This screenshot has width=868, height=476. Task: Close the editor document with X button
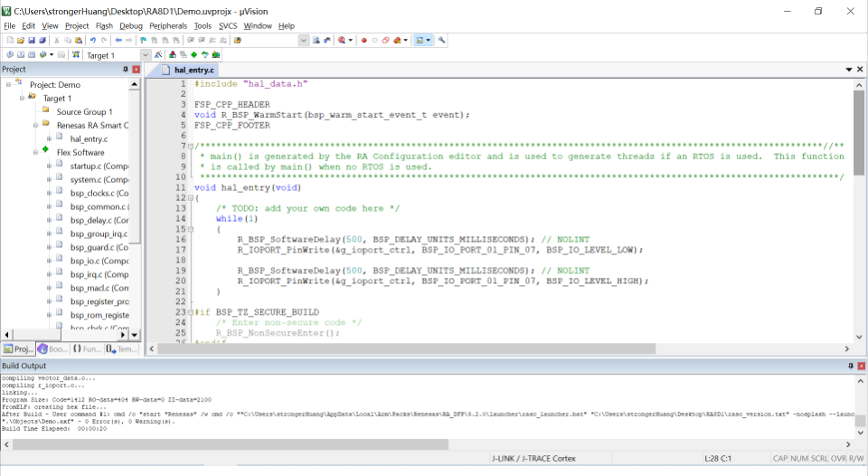pyautogui.click(x=860, y=70)
